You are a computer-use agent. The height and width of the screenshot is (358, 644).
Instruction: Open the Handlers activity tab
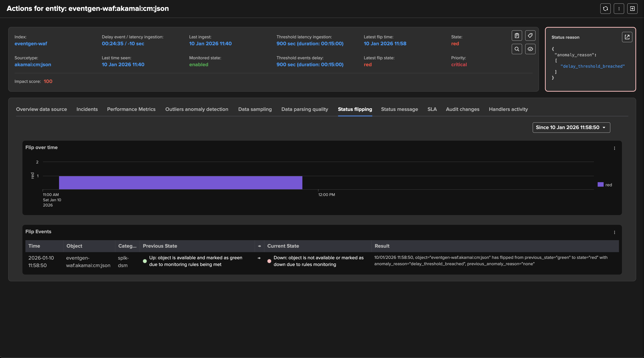point(508,109)
